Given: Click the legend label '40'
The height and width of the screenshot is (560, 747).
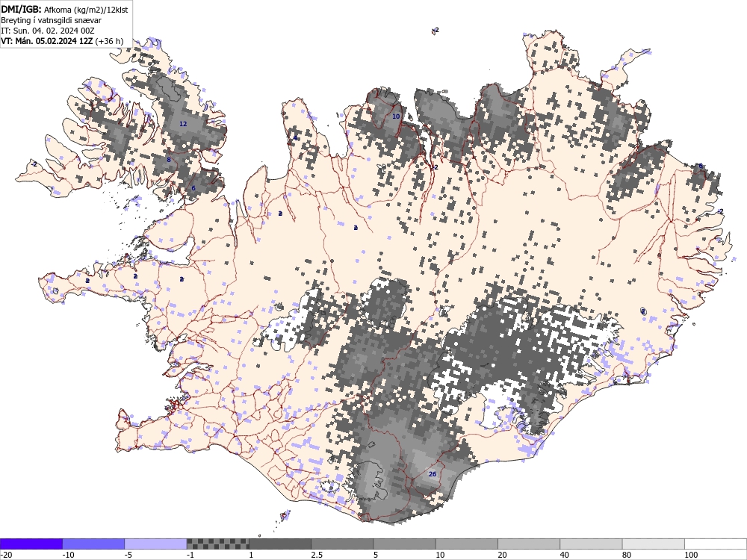Looking at the screenshot, I should click(x=565, y=556).
